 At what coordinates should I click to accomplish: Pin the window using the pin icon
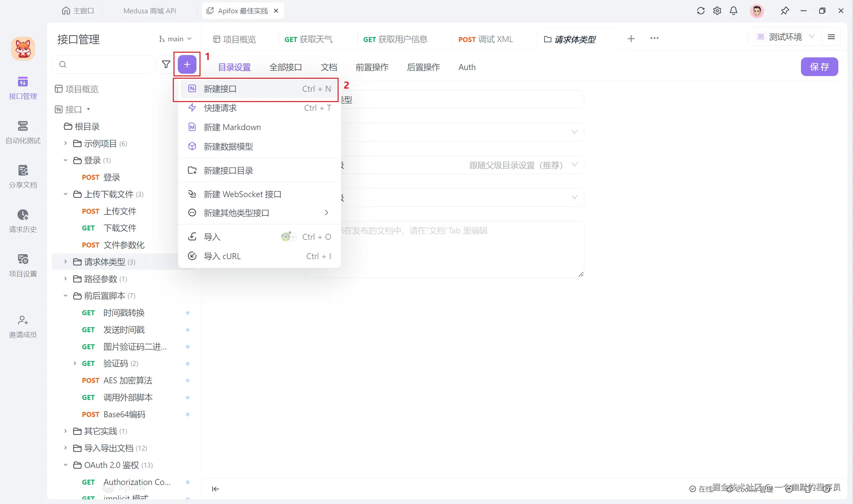click(x=785, y=11)
